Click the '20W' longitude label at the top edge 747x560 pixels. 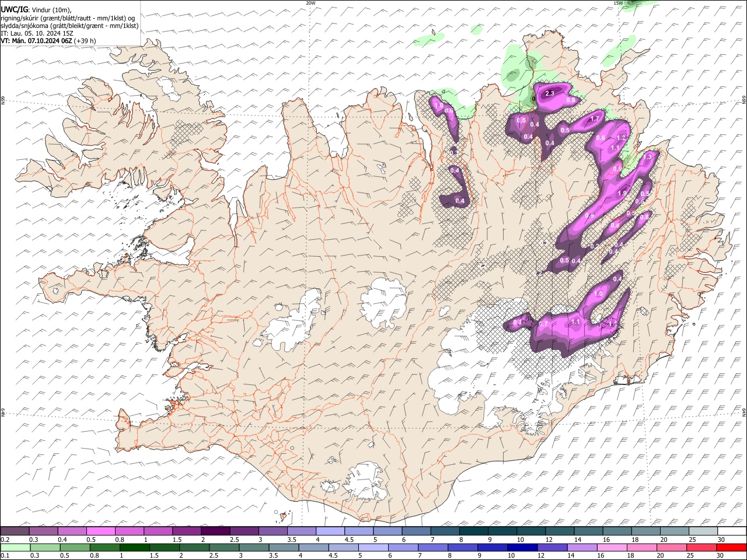310,3
